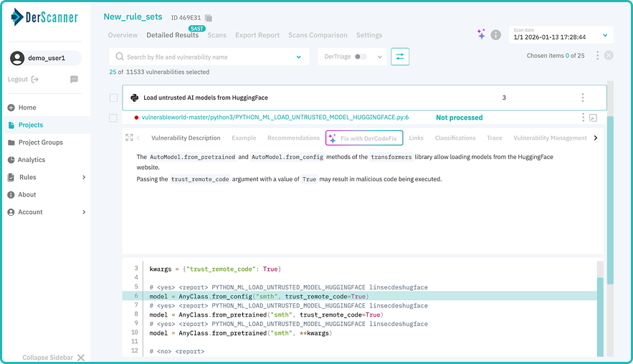Open the Recommendations tab

tap(293, 138)
